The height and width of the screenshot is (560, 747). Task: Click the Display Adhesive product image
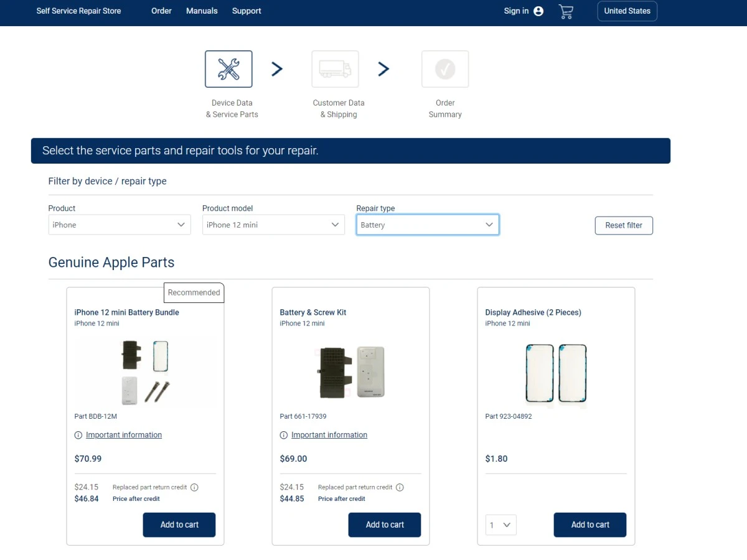556,373
